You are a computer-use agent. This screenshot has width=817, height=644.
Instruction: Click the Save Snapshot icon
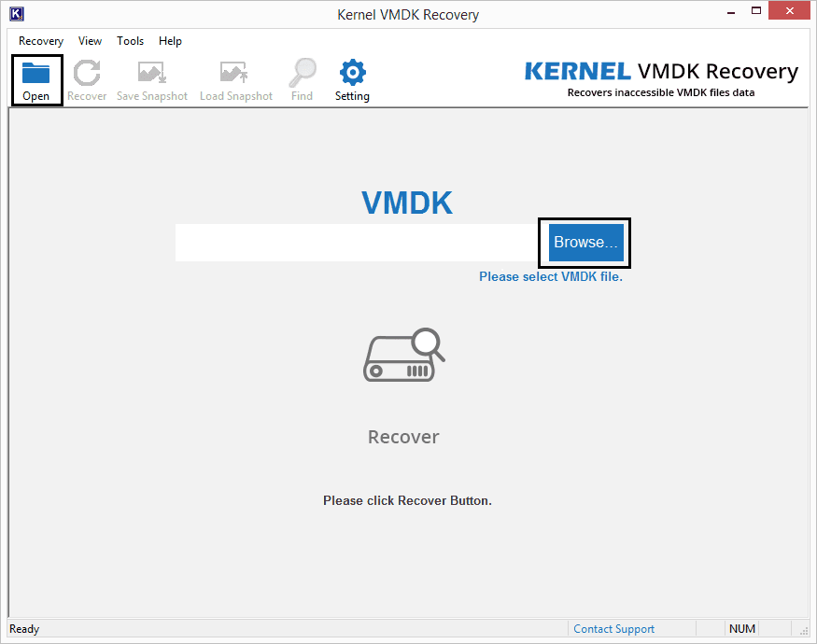pyautogui.click(x=150, y=79)
